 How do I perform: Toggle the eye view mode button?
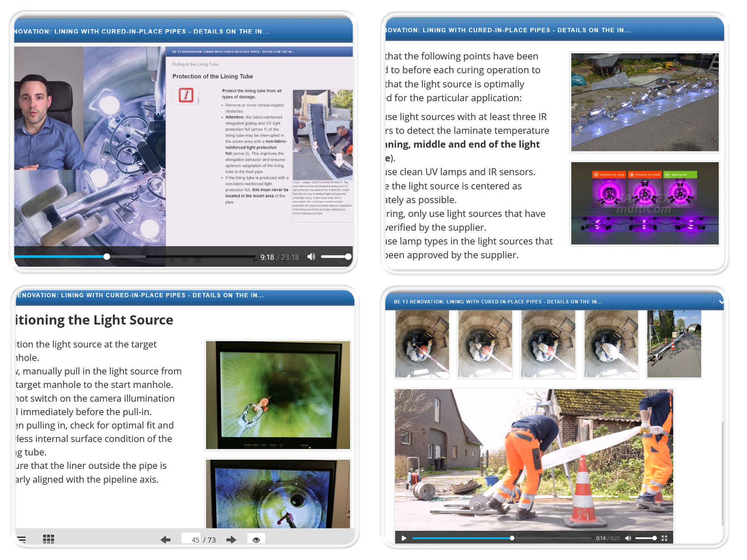pos(256,539)
